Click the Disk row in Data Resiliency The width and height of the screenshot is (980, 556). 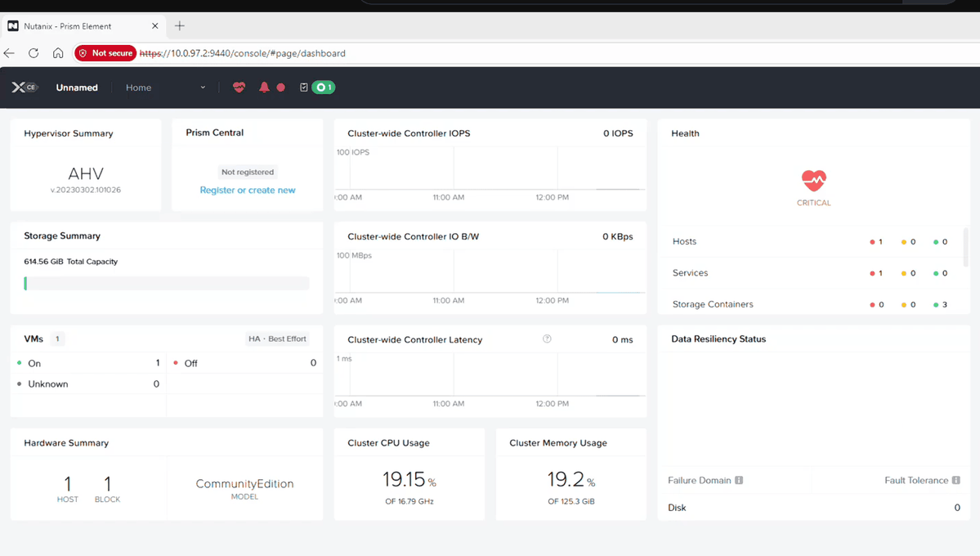click(x=814, y=508)
